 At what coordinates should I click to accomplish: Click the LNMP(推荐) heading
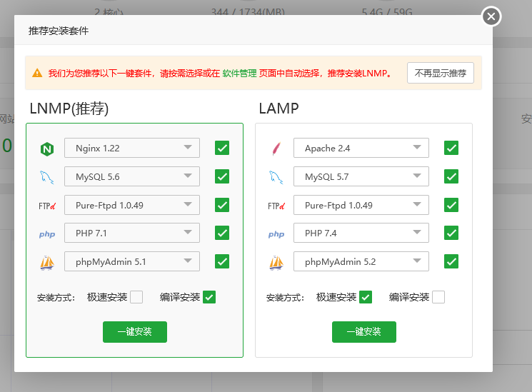[69, 109]
